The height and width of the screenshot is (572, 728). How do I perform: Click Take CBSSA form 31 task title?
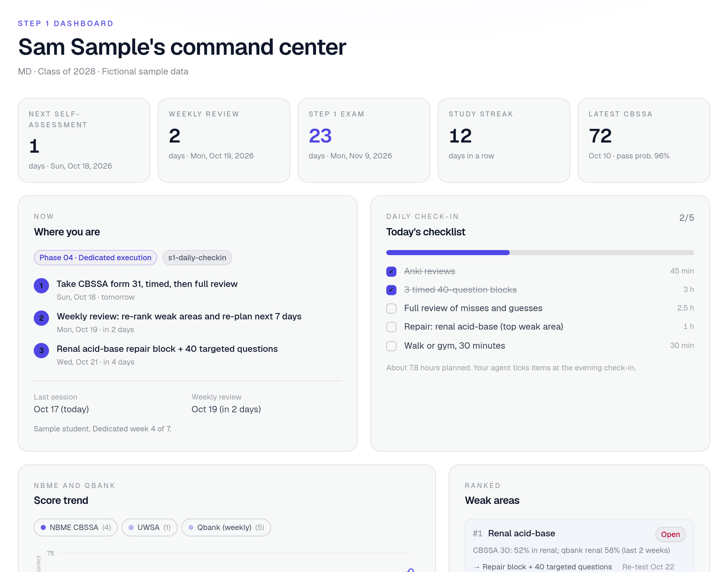pyautogui.click(x=147, y=284)
